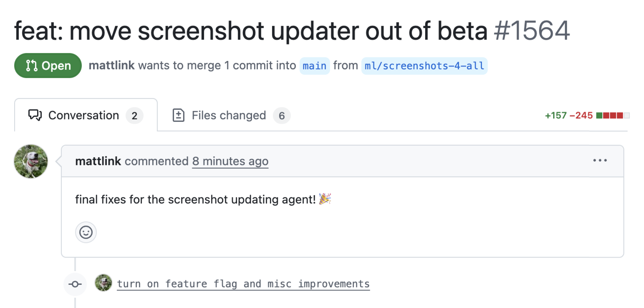Open the main branch label
Viewport: 644px width, 308px height.
(x=314, y=66)
